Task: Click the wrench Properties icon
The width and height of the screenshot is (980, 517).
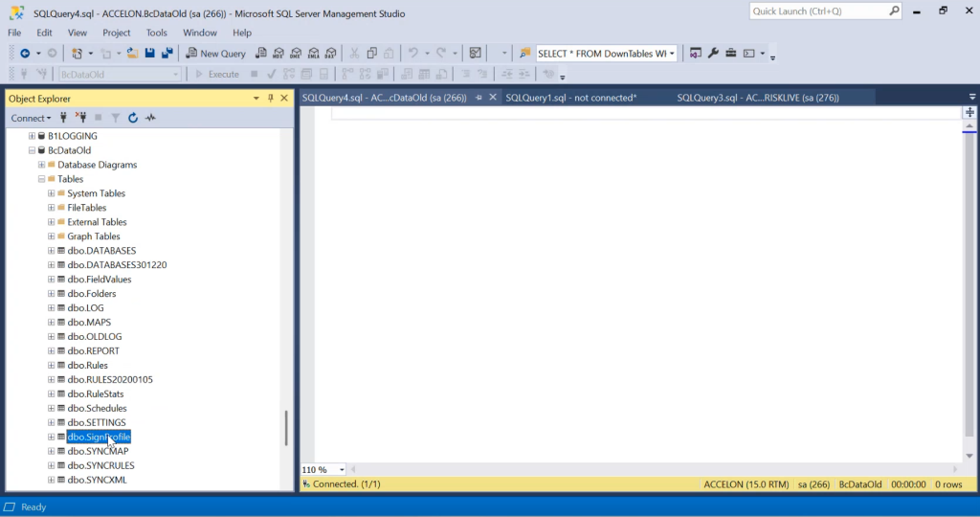Action: (713, 54)
